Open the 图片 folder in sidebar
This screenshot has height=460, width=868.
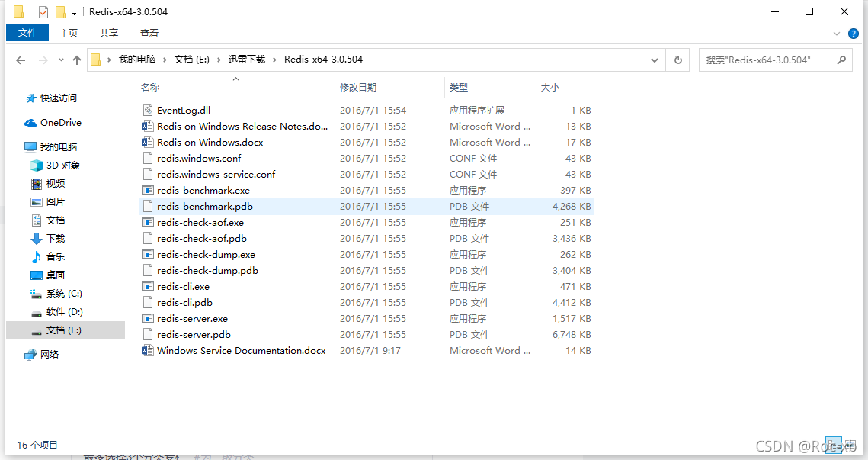point(48,201)
